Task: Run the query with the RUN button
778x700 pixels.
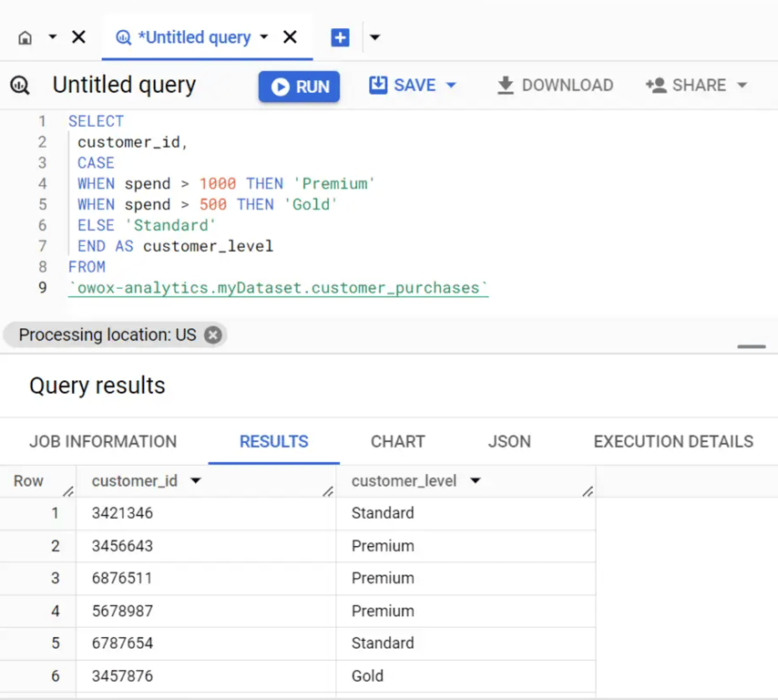Action: click(x=299, y=87)
